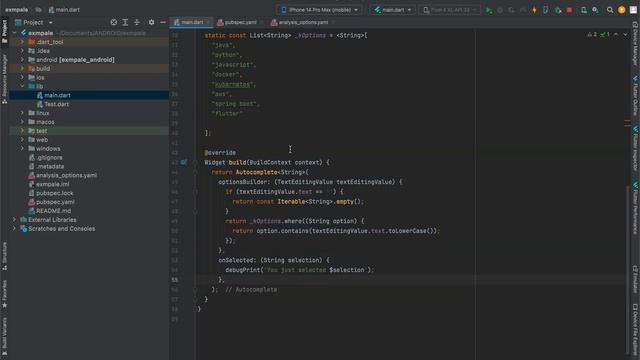Screen dimensions: 640x360
Task: Collapse the exmpale root project node
Action: (x=15, y=33)
